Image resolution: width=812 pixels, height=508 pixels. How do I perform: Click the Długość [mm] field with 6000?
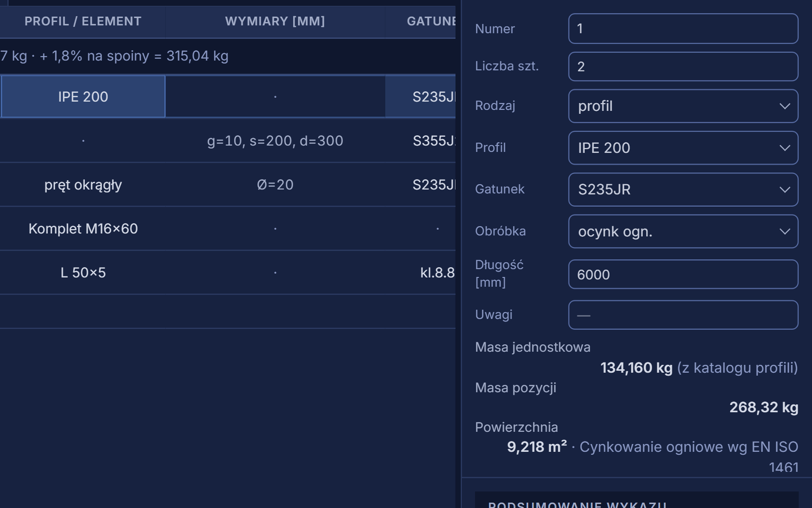[683, 274]
